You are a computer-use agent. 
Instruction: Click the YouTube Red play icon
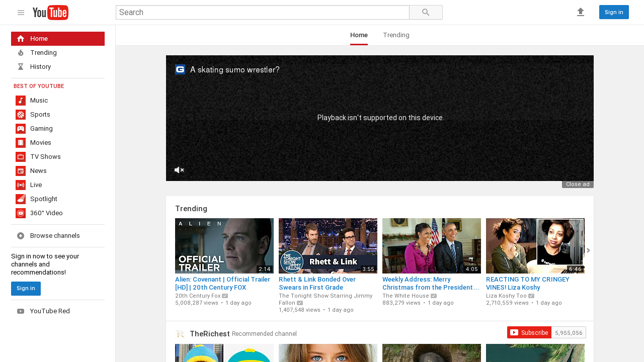click(21, 311)
